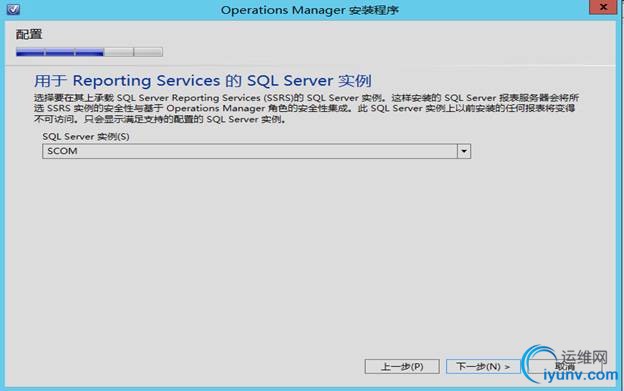Viewport: 624px width, 391px height.
Task: Click the SQL Server 实例(S) field label
Action: point(86,136)
